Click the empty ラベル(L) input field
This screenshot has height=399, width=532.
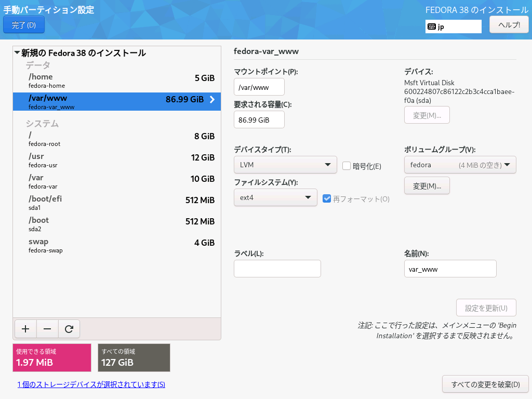coord(277,269)
